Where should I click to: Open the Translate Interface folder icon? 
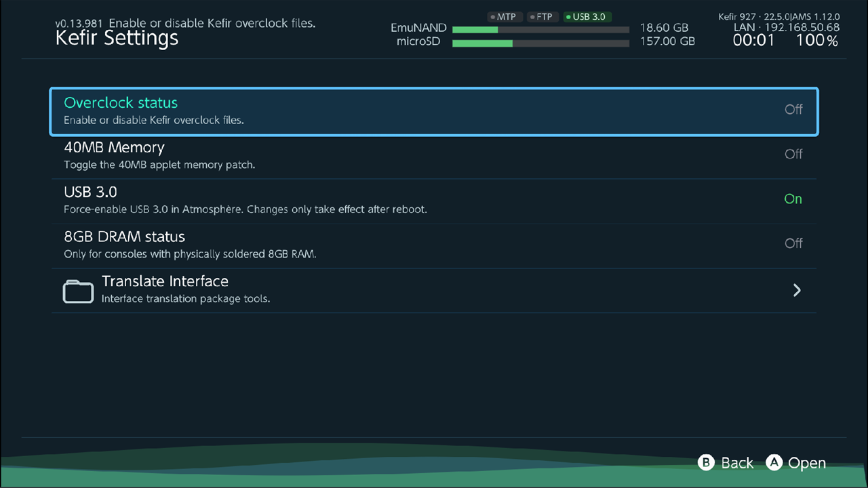point(78,291)
